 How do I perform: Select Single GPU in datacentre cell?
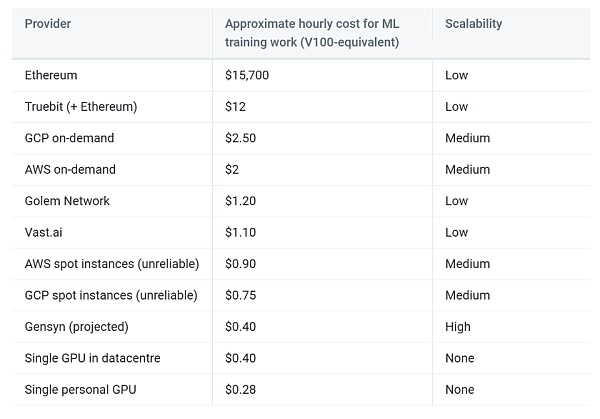(x=92, y=358)
